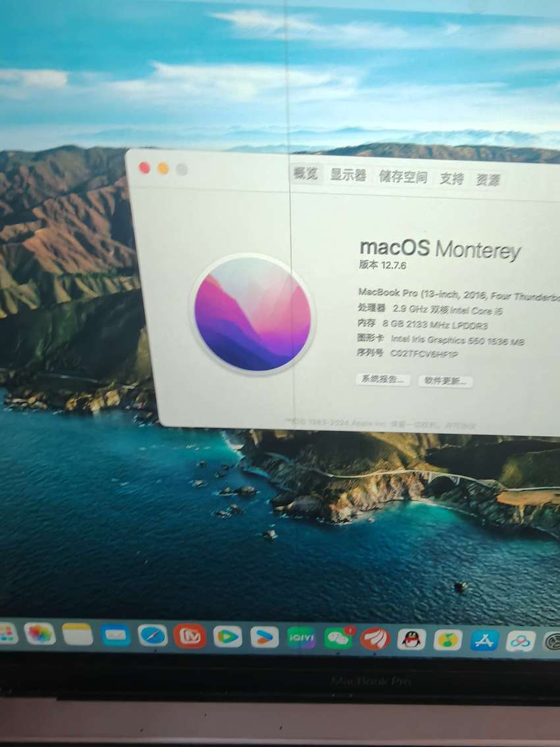Image resolution: width=560 pixels, height=747 pixels.
Task: Open QQ penguin app in dock
Action: pyautogui.click(x=411, y=640)
